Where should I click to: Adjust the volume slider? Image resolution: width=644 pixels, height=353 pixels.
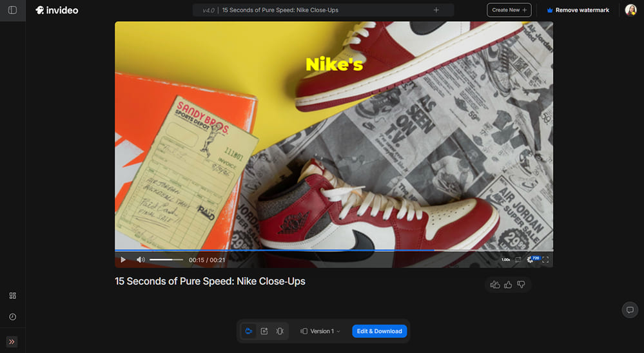click(x=166, y=260)
